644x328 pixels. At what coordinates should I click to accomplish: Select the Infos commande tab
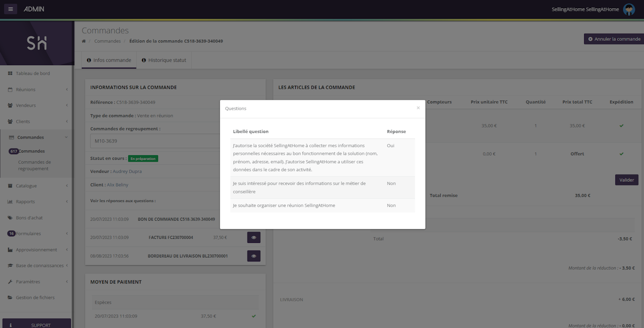coord(109,60)
